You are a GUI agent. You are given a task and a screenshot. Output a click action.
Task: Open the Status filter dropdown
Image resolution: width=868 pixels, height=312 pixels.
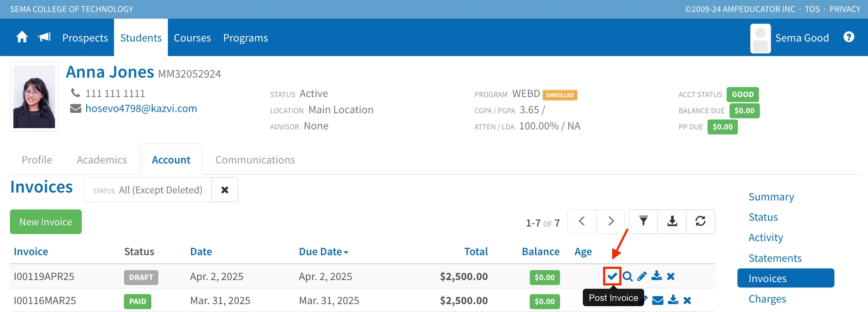pyautogui.click(x=148, y=190)
